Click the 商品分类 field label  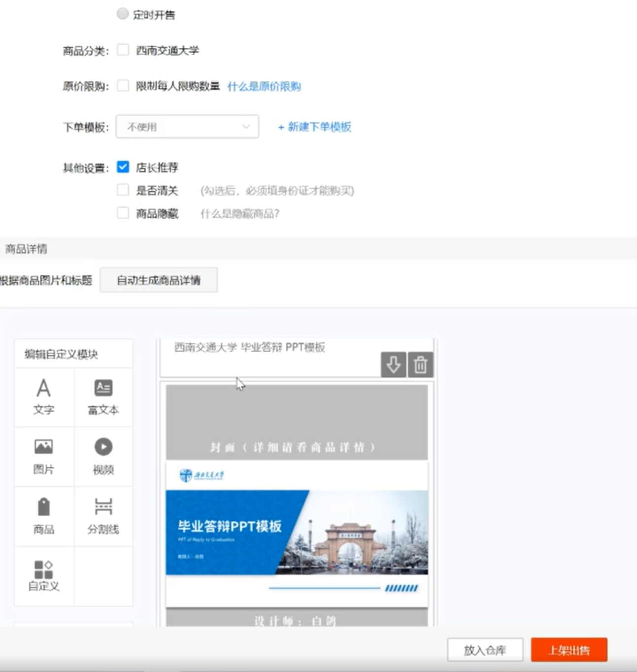pyautogui.click(x=86, y=51)
